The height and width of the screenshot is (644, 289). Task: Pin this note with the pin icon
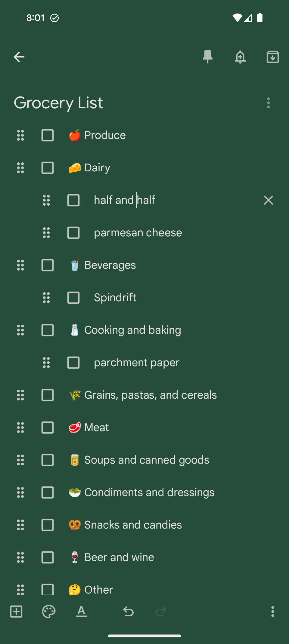pyautogui.click(x=208, y=57)
